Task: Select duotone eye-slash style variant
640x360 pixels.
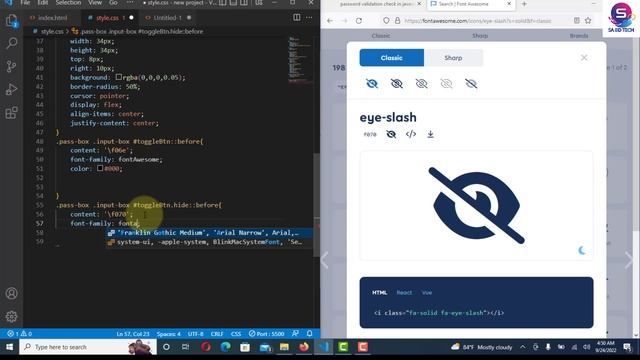Action: point(471,84)
